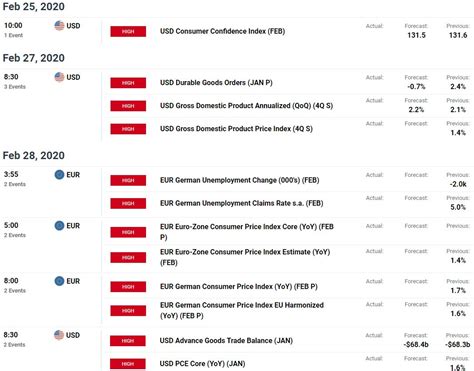Open EUR German Unemployment Claims Rate s.a. event

[242, 203]
